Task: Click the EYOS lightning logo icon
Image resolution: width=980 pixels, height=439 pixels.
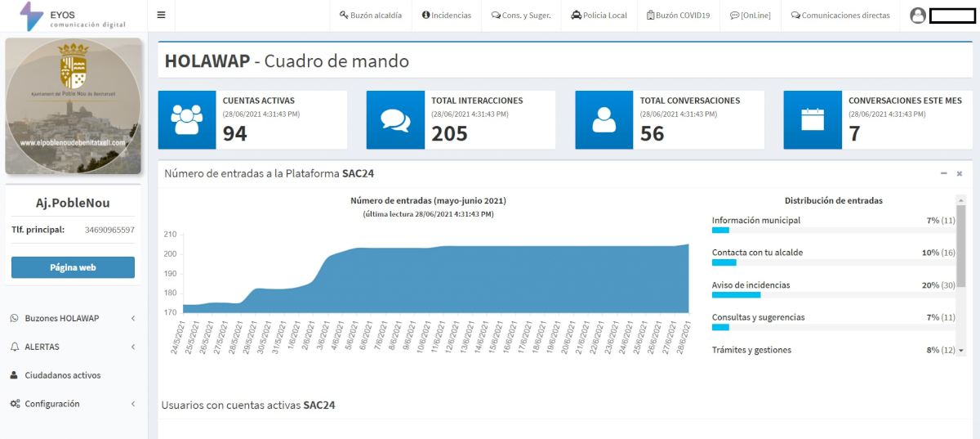Action: [30, 16]
